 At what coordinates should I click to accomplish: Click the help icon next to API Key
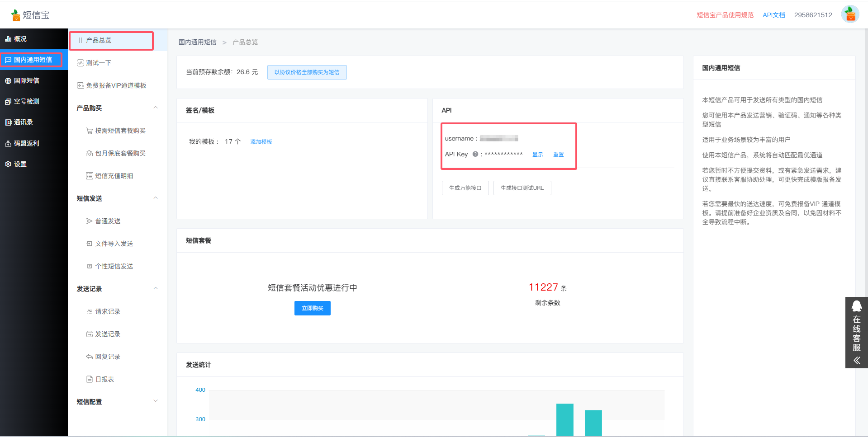click(475, 154)
